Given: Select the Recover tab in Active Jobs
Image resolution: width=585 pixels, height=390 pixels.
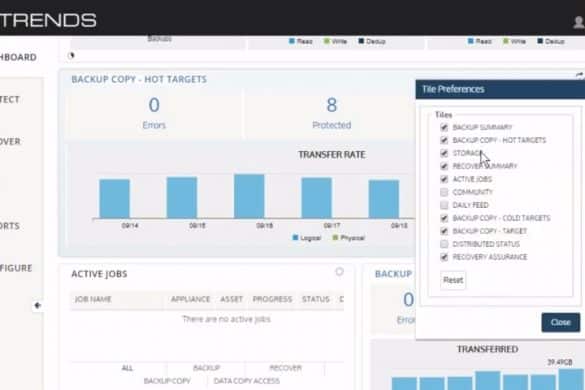Looking at the screenshot, I should click(x=285, y=368).
